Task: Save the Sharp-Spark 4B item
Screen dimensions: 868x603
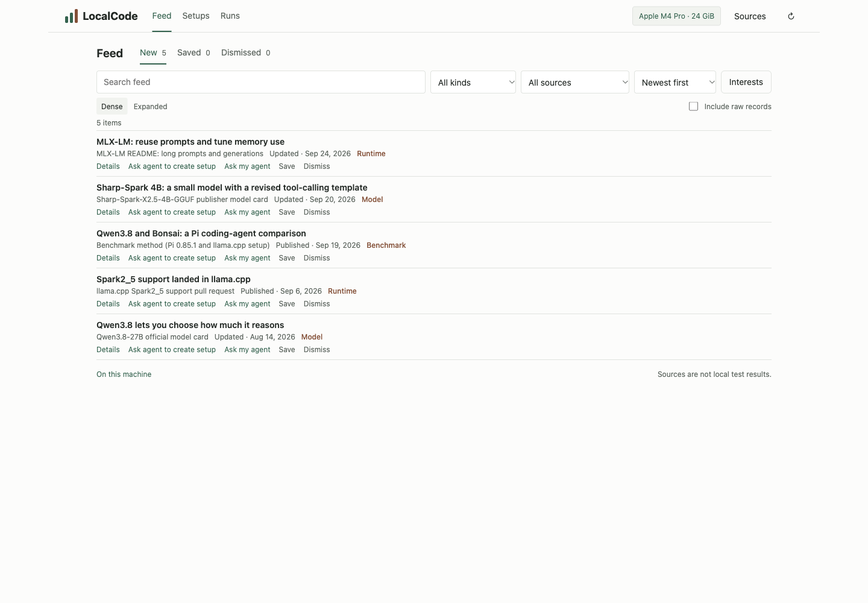Action: click(x=287, y=212)
